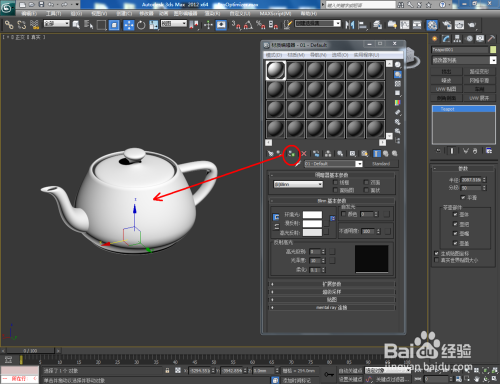
Task: Open the modifier list dropdown
Action: coord(464,60)
